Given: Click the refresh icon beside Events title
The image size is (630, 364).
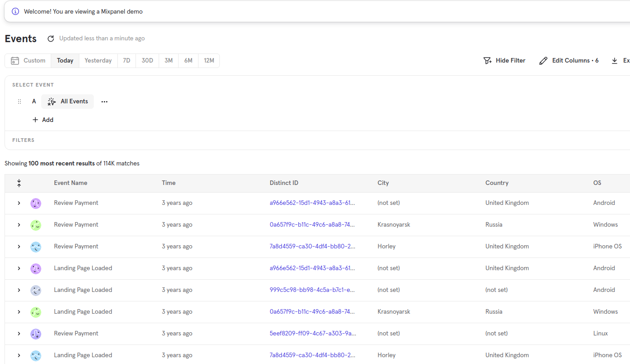Looking at the screenshot, I should (x=51, y=39).
